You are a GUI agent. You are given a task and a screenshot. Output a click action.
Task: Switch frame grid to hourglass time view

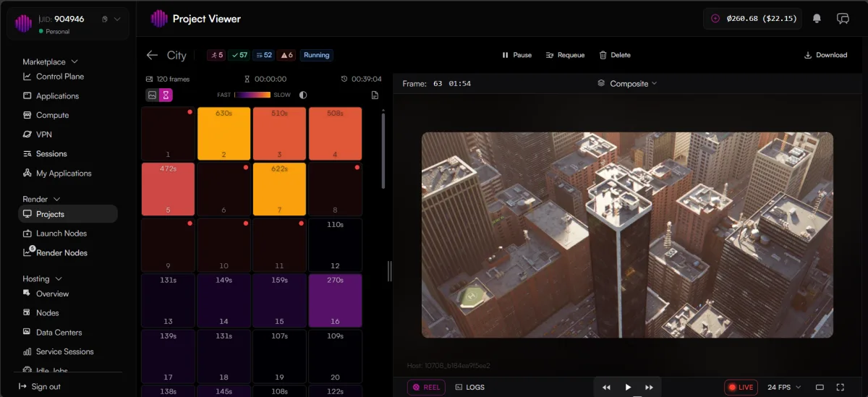pos(166,95)
